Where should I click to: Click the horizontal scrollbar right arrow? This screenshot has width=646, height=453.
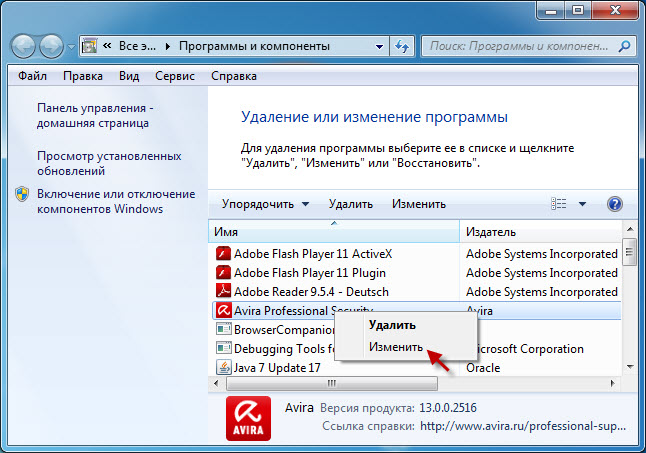click(612, 383)
